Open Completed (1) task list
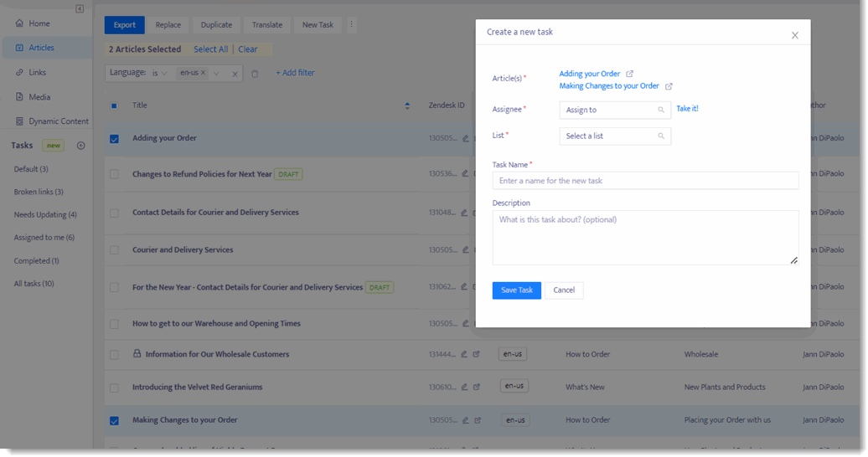This screenshot has width=868, height=457. [37, 260]
